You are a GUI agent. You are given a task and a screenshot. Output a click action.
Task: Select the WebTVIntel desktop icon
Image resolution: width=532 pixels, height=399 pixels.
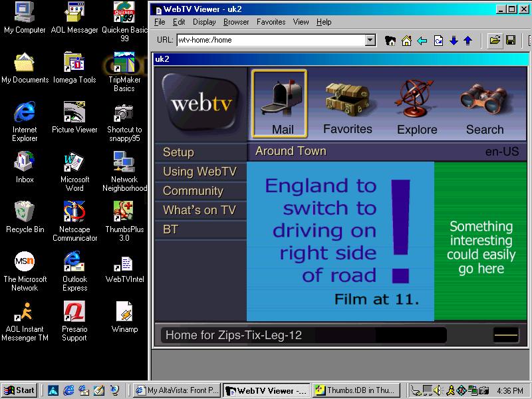(124, 269)
